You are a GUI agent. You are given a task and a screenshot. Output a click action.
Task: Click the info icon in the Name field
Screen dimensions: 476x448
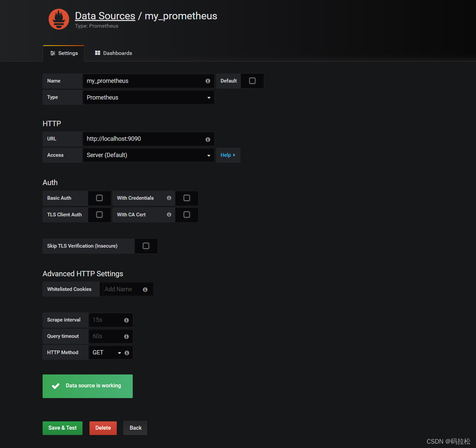click(x=208, y=81)
